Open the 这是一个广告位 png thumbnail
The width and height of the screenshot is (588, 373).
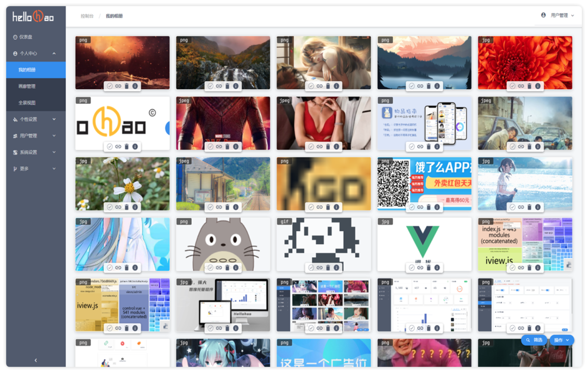(x=323, y=353)
